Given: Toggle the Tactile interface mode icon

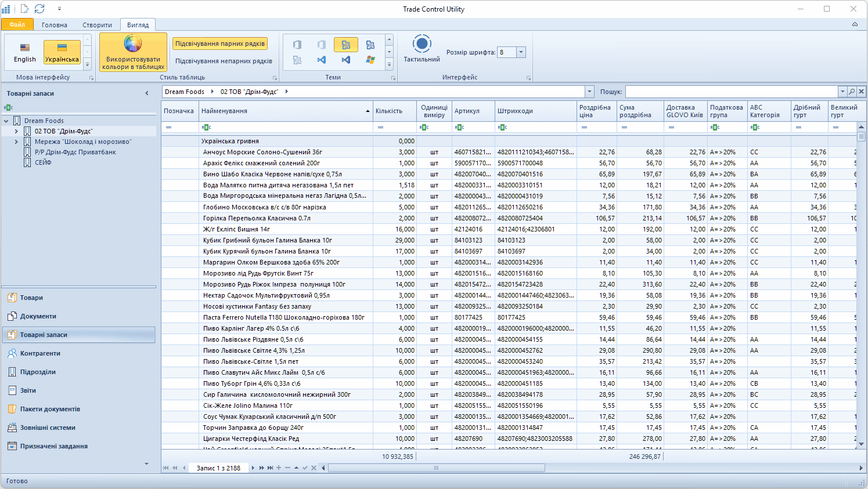Looking at the screenshot, I should point(422,45).
